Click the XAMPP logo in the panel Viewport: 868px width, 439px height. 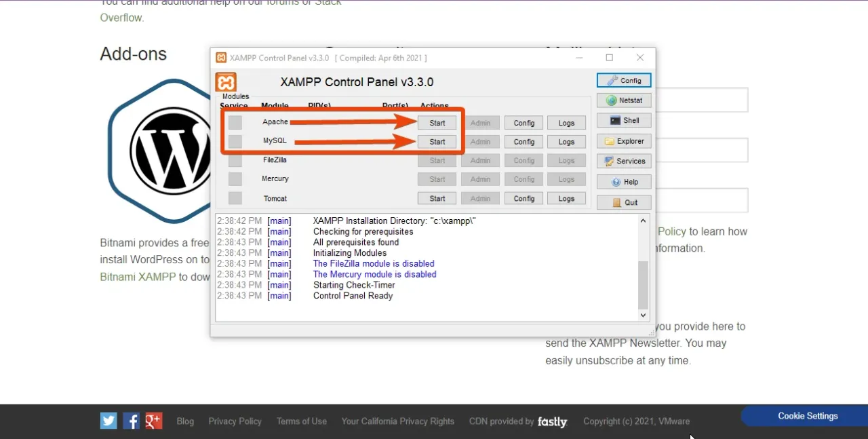226,81
